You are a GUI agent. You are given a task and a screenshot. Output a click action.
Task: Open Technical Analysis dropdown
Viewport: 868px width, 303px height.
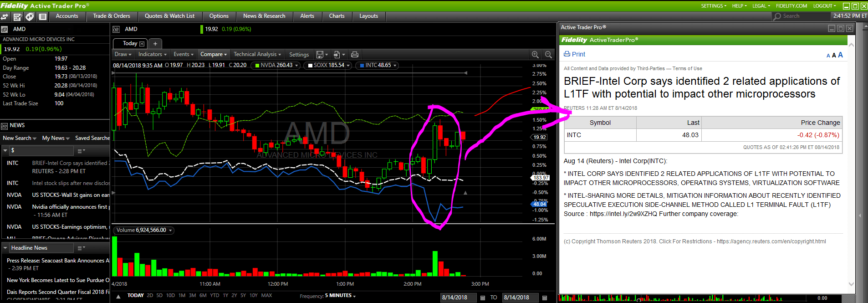(x=257, y=54)
